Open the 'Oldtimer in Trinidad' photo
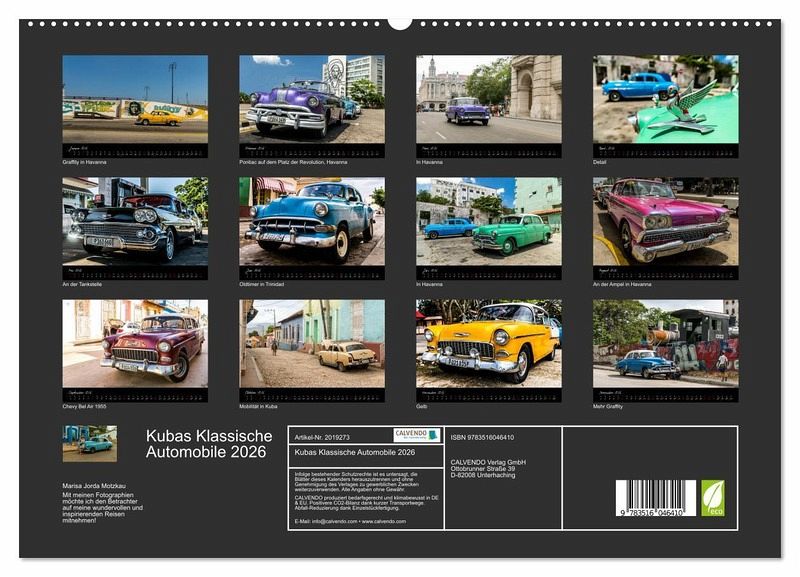This screenshot has height=577, width=800. pyautogui.click(x=311, y=222)
